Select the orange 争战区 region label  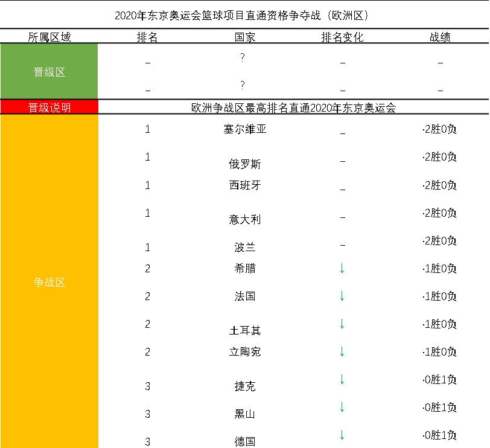tap(50, 282)
